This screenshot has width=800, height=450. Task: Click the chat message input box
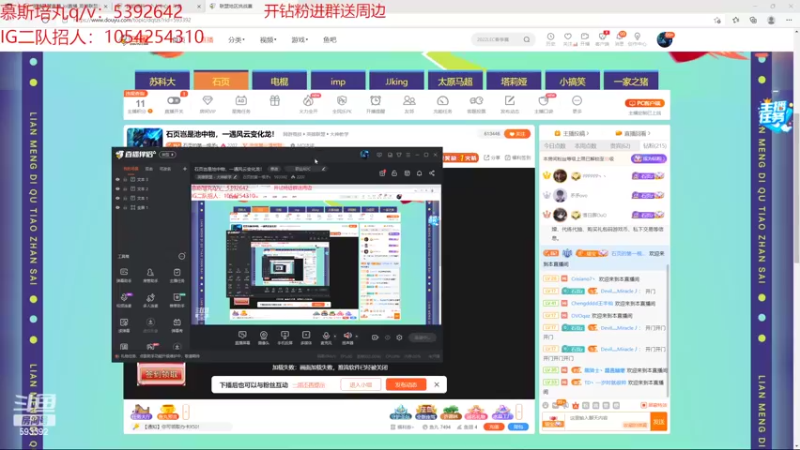coord(607,421)
